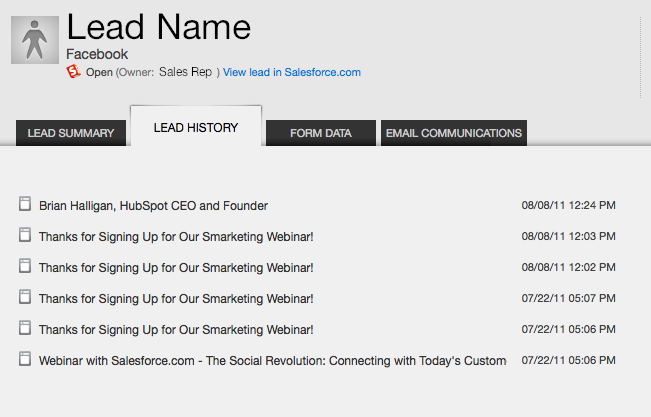
Task: Open Webinar with Salesforce.com Social Revolution entry
Action: tap(272, 361)
